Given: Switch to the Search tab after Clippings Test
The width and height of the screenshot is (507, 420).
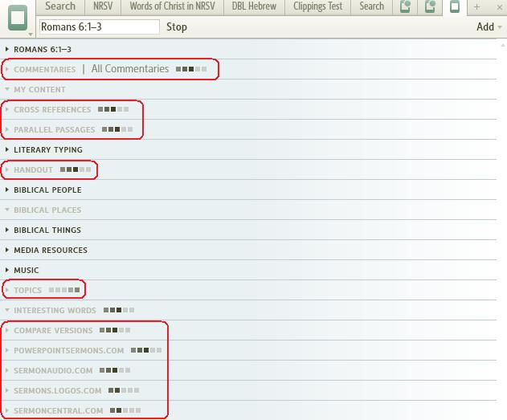Looking at the screenshot, I should click(371, 6).
